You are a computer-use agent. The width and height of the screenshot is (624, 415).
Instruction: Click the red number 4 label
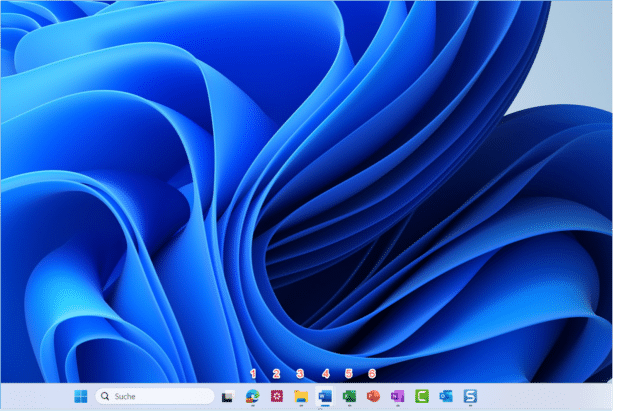point(325,373)
